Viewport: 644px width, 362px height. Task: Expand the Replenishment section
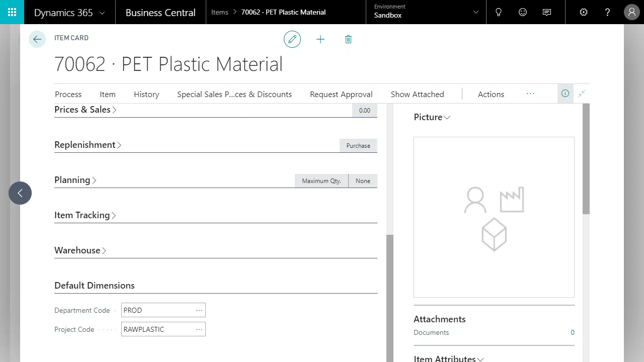point(88,145)
